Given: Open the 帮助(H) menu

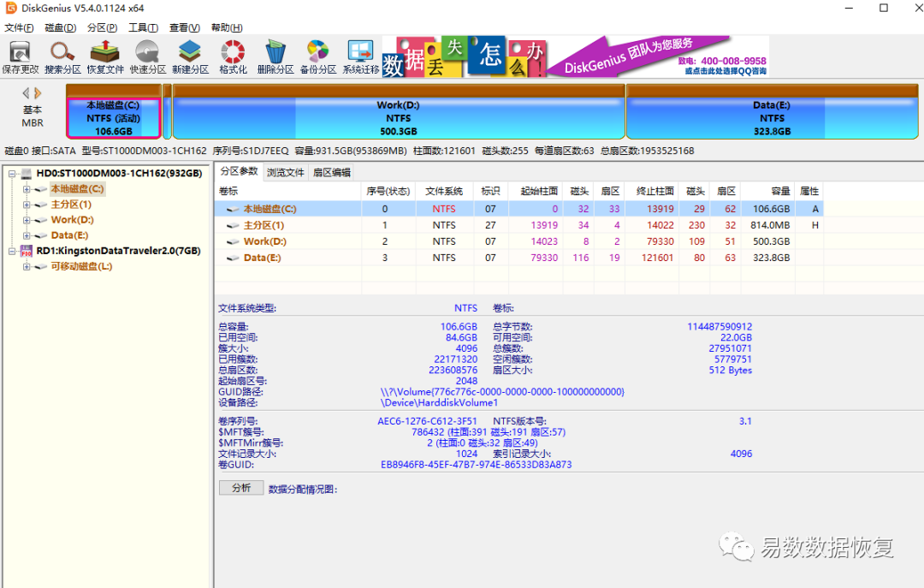Looking at the screenshot, I should point(227,27).
